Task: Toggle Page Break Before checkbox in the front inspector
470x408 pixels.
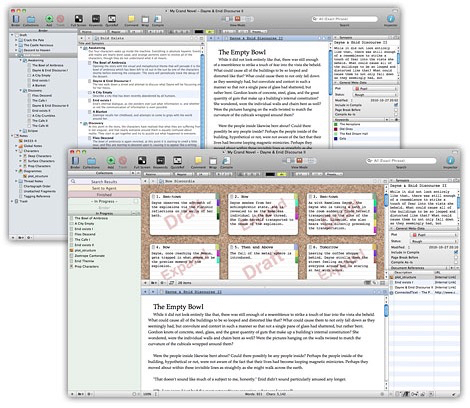Action: click(456, 257)
